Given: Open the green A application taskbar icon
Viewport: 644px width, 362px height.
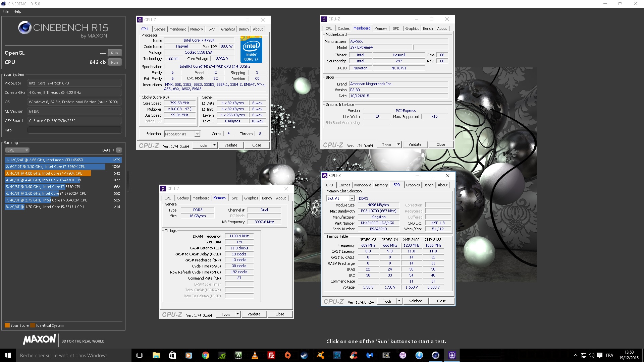Looking at the screenshot, I should point(238,355).
